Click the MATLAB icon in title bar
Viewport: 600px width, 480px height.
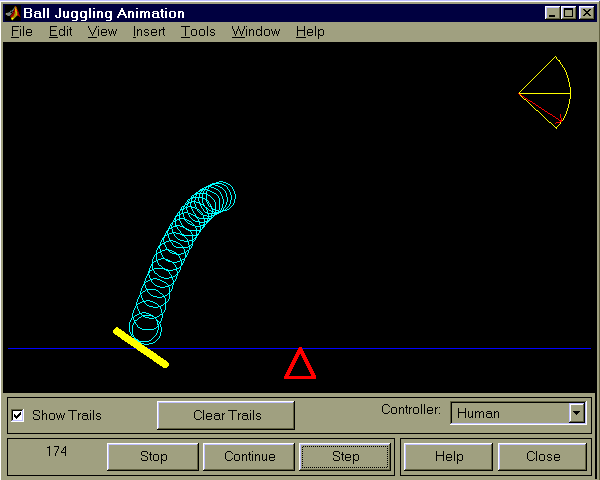click(x=13, y=13)
